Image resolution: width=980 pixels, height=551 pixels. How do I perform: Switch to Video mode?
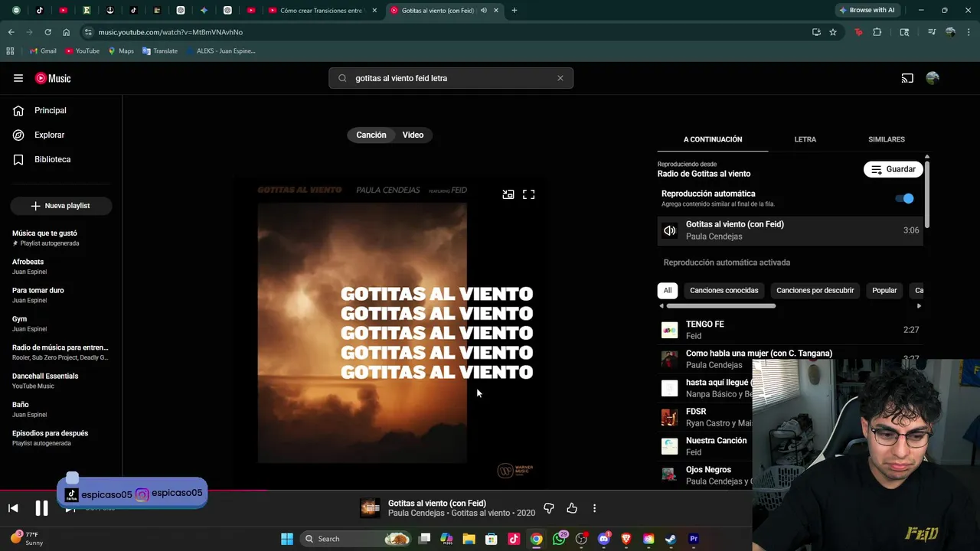tap(413, 135)
